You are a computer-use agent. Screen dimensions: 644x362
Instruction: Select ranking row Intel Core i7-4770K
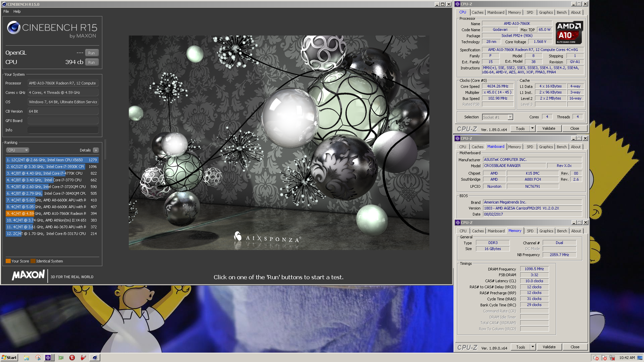pyautogui.click(x=52, y=173)
